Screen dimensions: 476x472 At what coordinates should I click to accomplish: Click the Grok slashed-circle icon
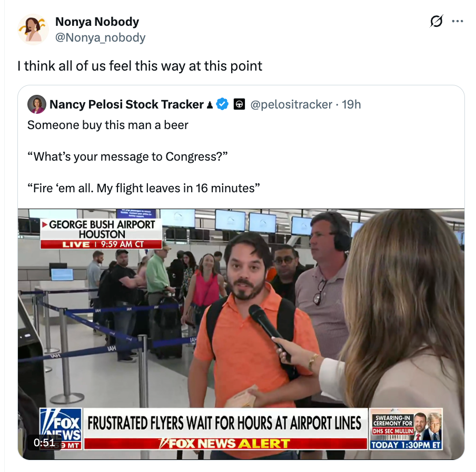point(437,21)
